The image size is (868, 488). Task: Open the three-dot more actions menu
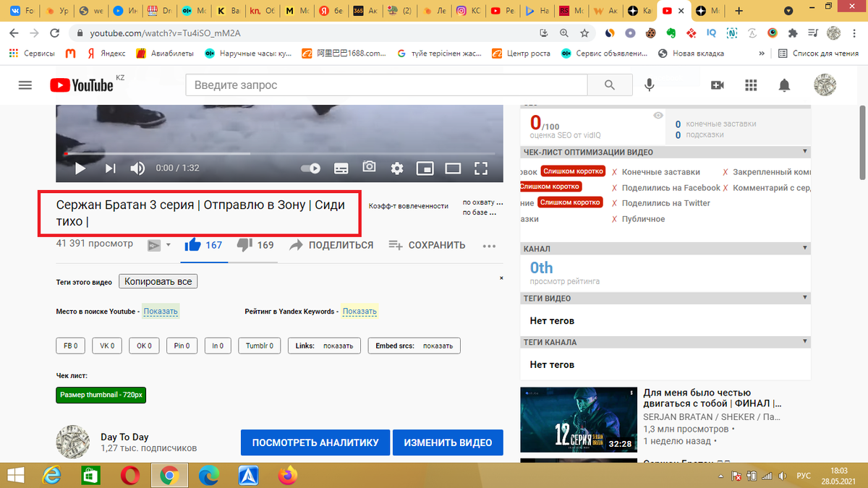(490, 246)
